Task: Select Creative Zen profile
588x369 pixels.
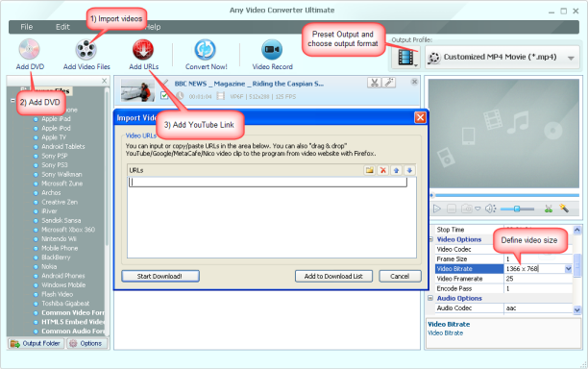Action: (x=60, y=202)
